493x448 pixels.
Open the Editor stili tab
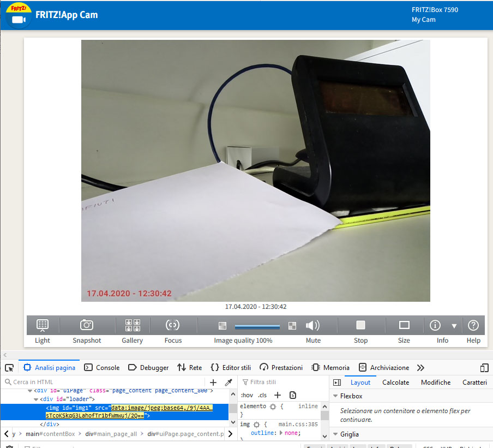pyautogui.click(x=231, y=367)
